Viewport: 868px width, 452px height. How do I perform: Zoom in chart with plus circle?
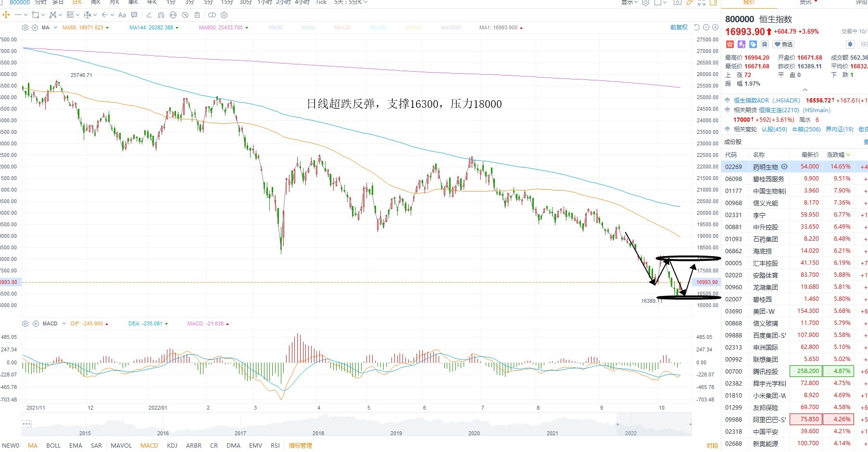point(715,27)
